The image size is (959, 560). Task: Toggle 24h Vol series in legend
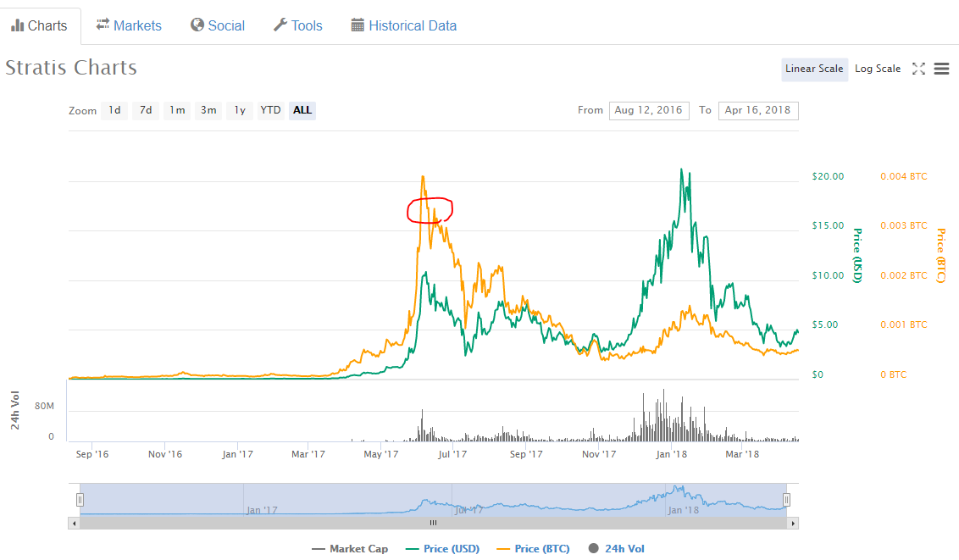tap(617, 549)
